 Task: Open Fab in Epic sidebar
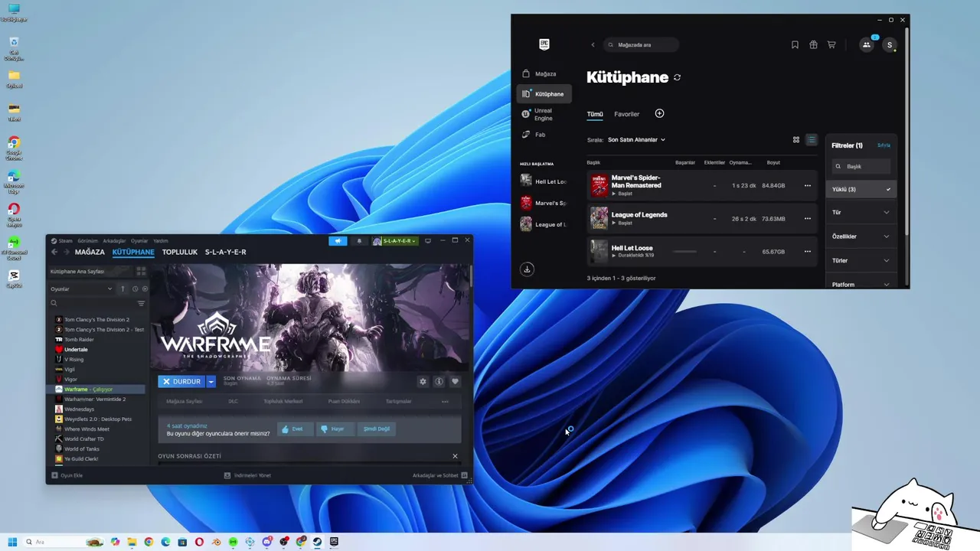point(544,135)
